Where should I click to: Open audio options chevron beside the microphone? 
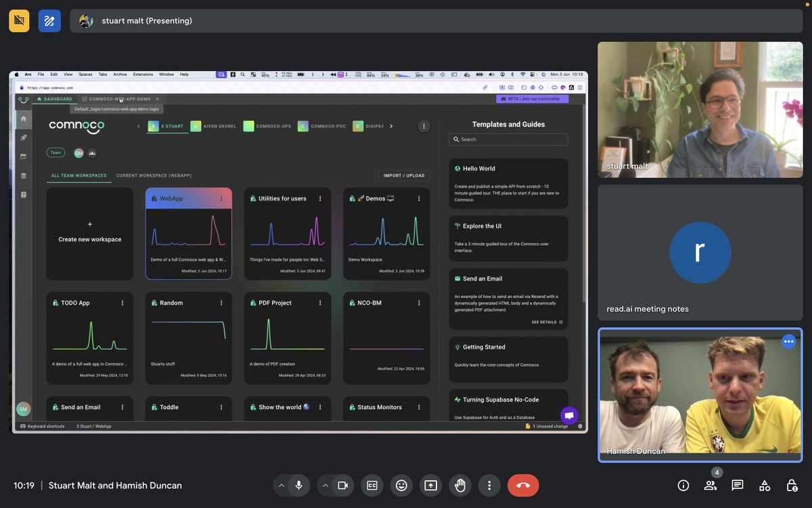pyautogui.click(x=281, y=485)
